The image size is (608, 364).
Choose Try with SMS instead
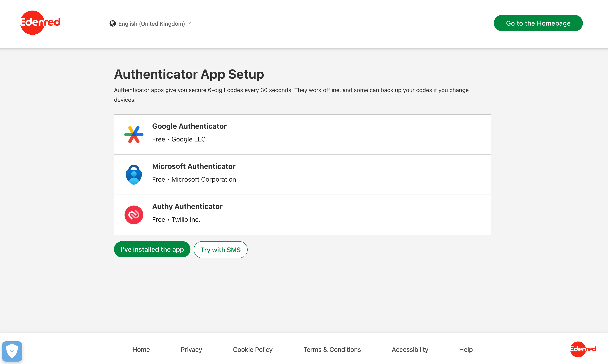click(220, 249)
